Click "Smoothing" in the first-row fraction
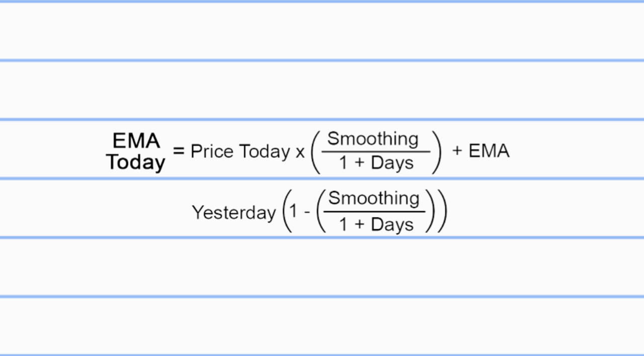 373,139
